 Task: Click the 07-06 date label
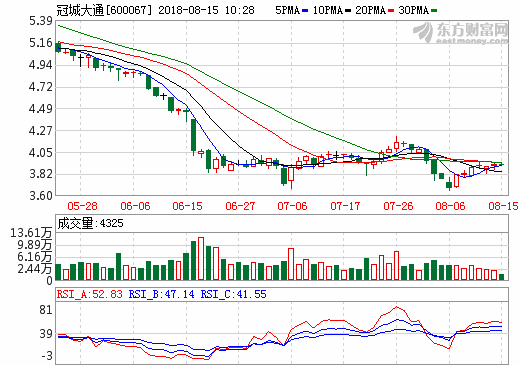292,206
